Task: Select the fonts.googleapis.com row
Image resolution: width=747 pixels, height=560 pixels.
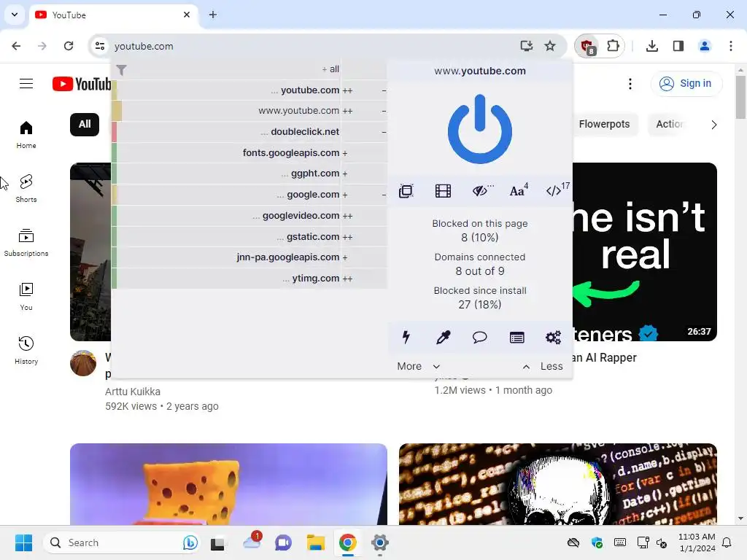Action: pos(249,153)
